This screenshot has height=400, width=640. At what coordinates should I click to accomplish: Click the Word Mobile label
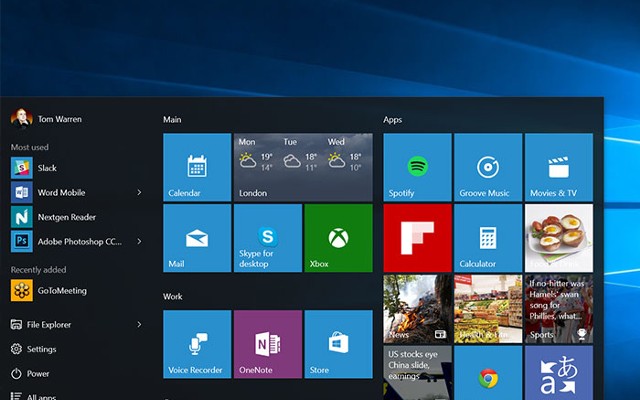tap(61, 192)
